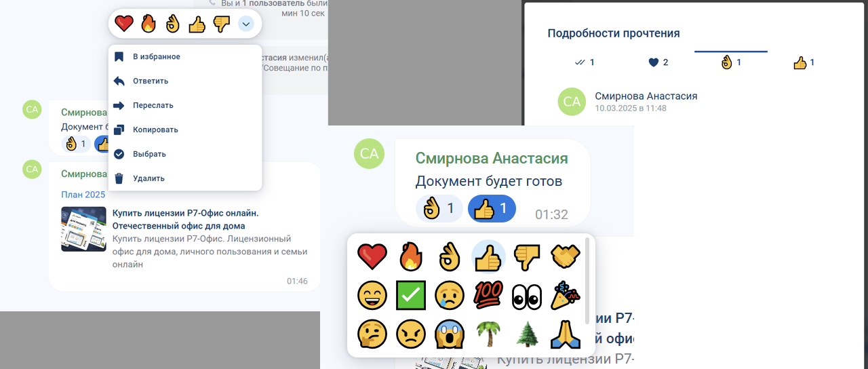Expand more reactions with chevron button

pos(246,24)
